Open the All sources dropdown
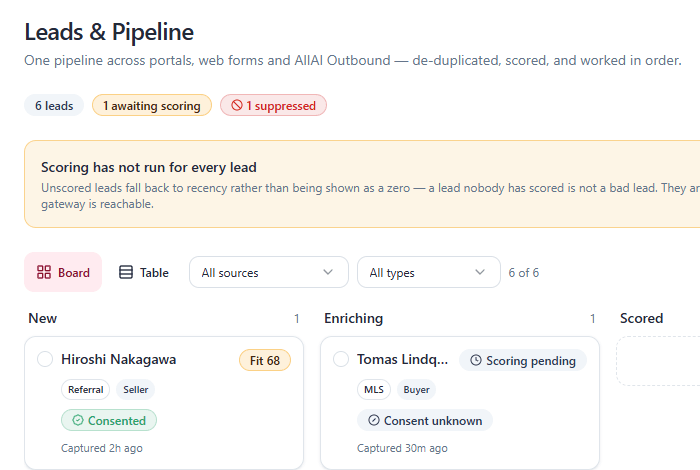The height and width of the screenshot is (470, 700). pos(269,272)
